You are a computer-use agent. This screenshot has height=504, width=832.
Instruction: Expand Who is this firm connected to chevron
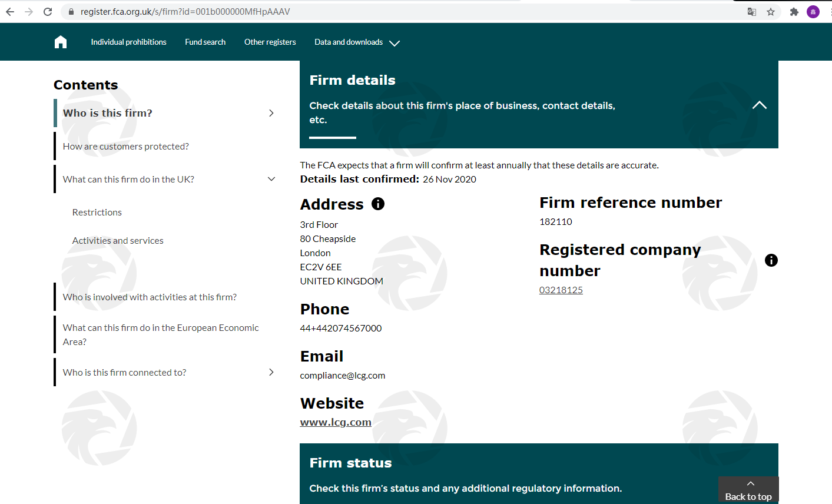pos(271,372)
